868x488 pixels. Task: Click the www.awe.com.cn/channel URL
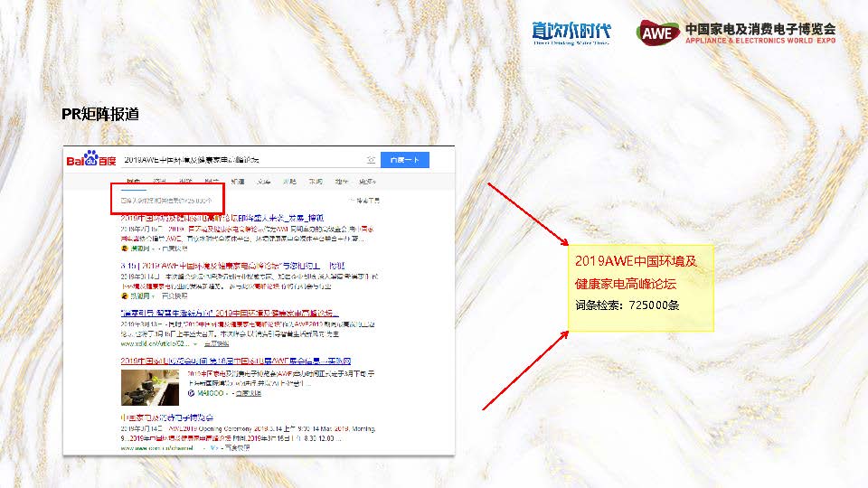[x=156, y=447]
